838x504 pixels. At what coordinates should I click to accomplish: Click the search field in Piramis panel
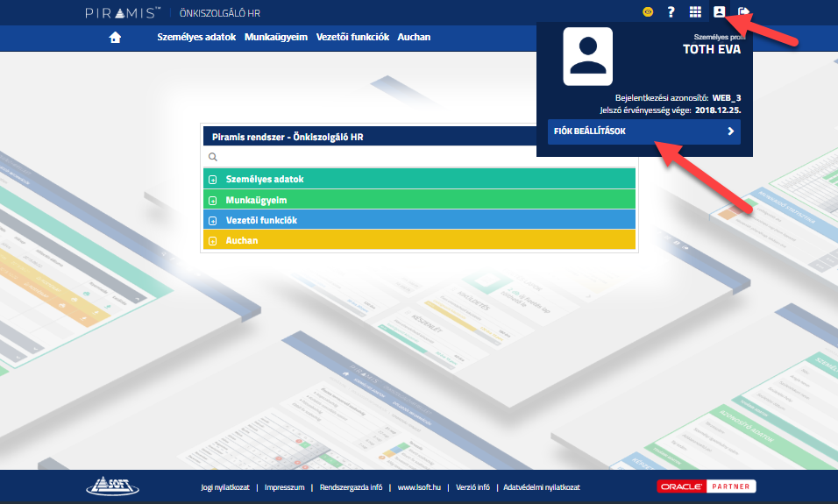[x=421, y=157]
